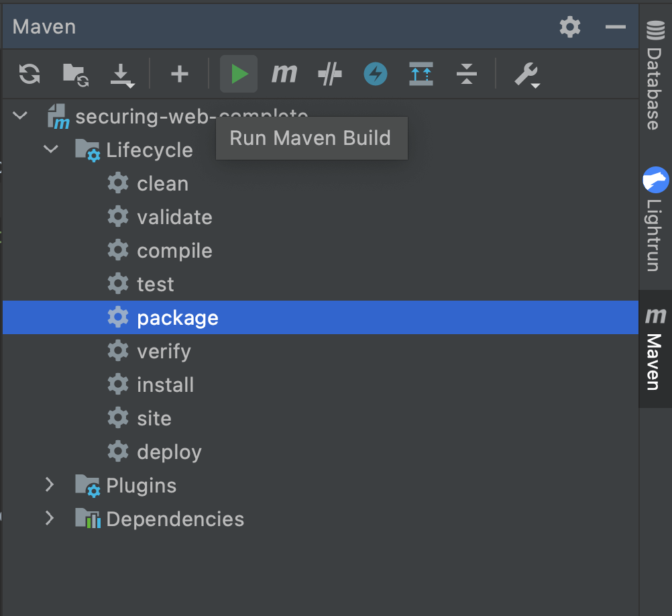Viewport: 672px width, 616px height.
Task: Select the package lifecycle goal
Action: 321,317
